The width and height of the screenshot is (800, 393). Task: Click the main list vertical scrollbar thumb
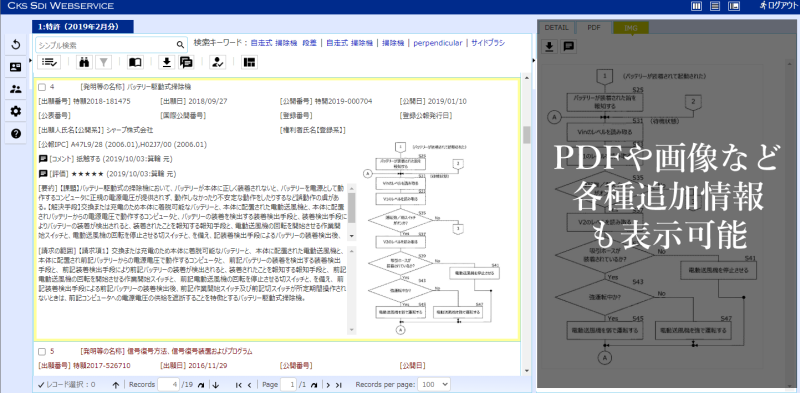click(527, 135)
